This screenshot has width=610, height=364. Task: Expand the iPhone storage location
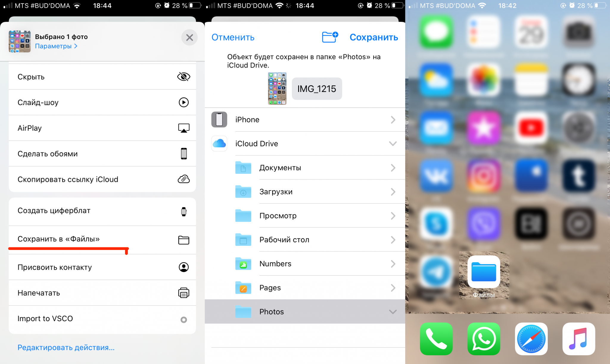(x=393, y=120)
